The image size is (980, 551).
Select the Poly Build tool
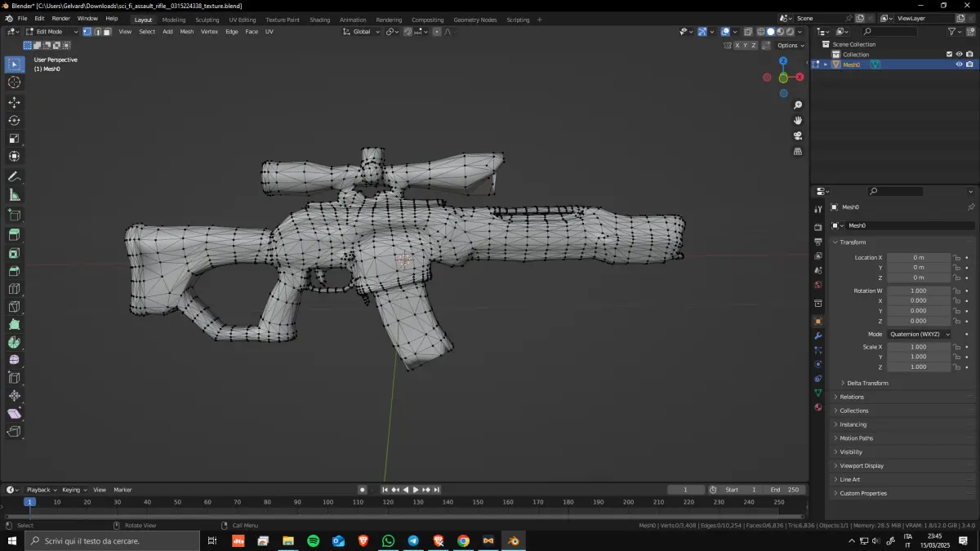click(15, 325)
